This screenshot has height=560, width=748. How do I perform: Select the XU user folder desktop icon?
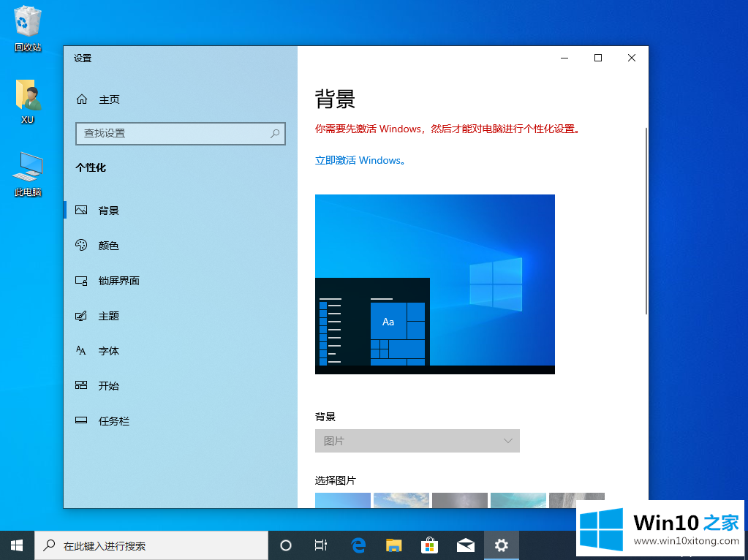click(x=28, y=102)
